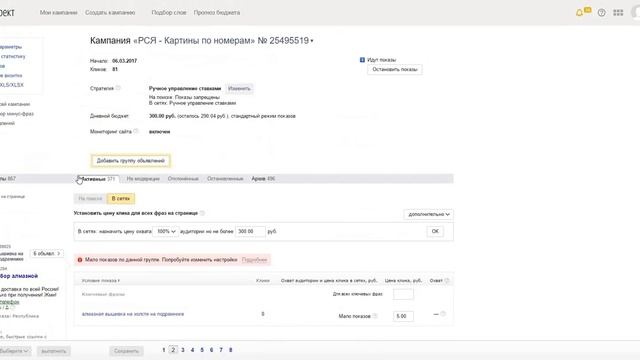The width and height of the screenshot is (640, 360).
Task: Go to page 3
Action: 183,350
